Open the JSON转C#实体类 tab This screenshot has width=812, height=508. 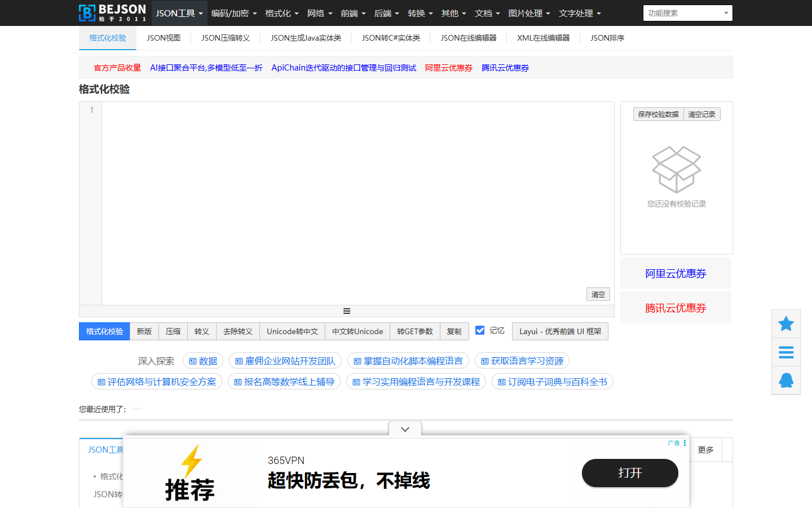coord(391,38)
